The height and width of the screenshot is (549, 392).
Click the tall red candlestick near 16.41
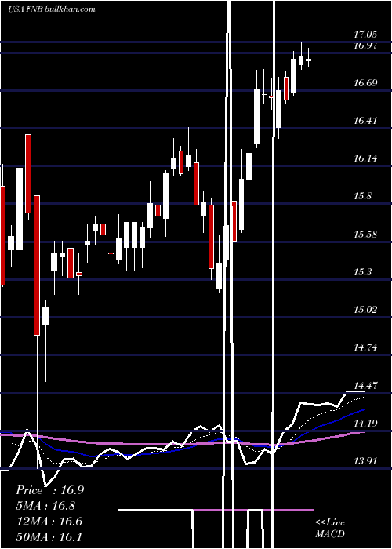coord(28,173)
